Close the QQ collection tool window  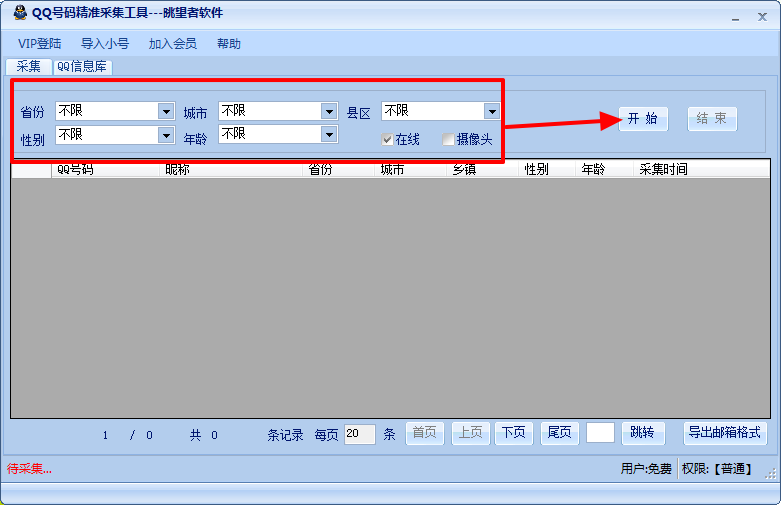[x=762, y=17]
